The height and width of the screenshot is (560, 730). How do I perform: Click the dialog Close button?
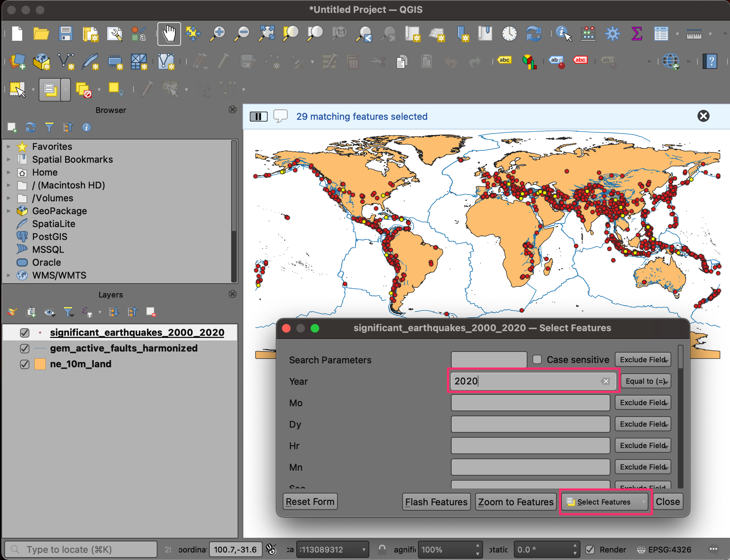[668, 502]
